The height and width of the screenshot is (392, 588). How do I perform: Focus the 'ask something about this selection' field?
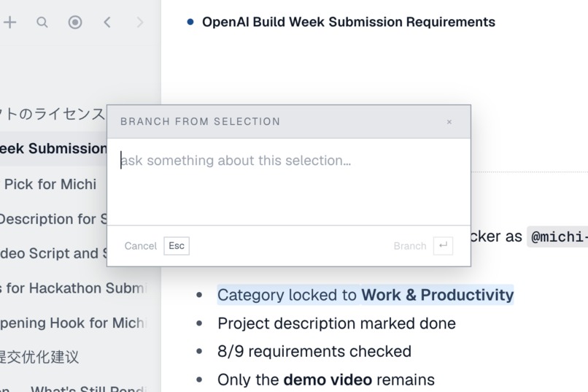[x=289, y=182]
